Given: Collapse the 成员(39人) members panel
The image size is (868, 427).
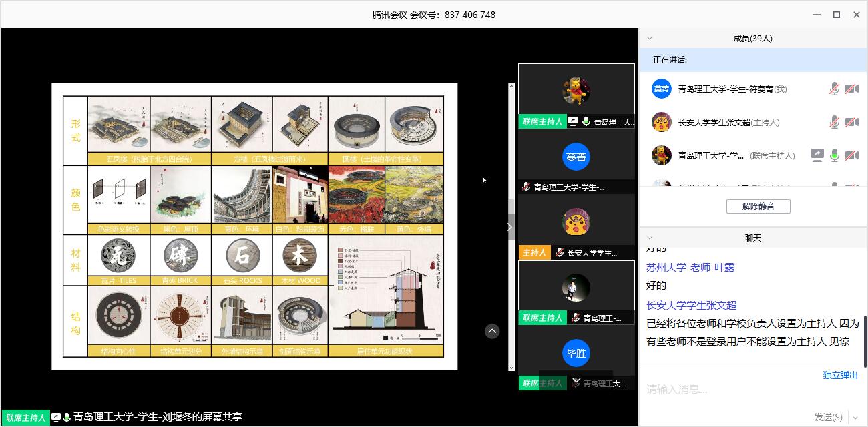Looking at the screenshot, I should [x=650, y=39].
